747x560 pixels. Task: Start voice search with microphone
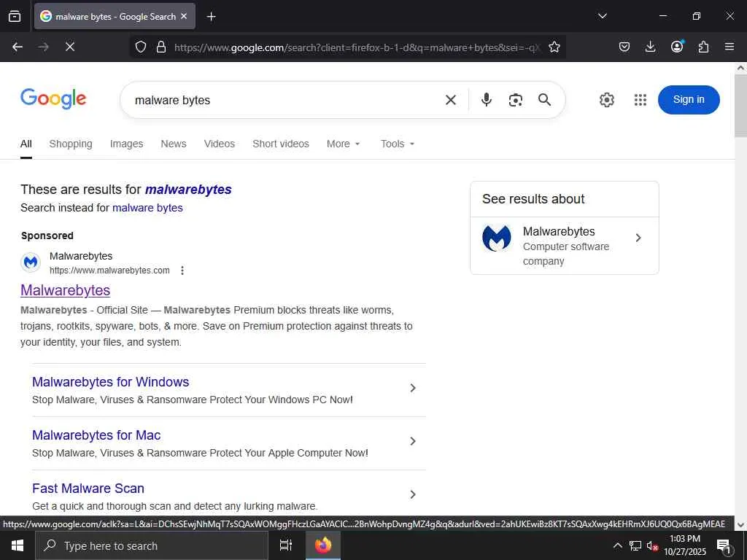(486, 99)
